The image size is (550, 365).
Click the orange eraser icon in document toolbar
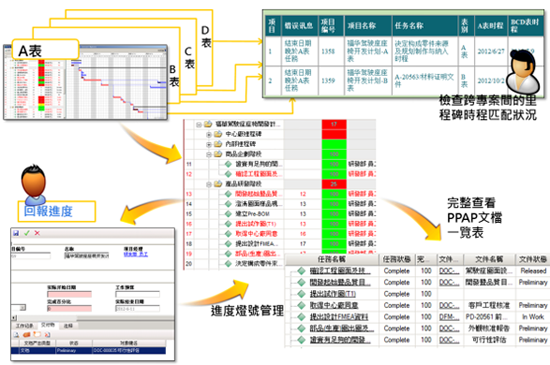pyautogui.click(x=27, y=335)
